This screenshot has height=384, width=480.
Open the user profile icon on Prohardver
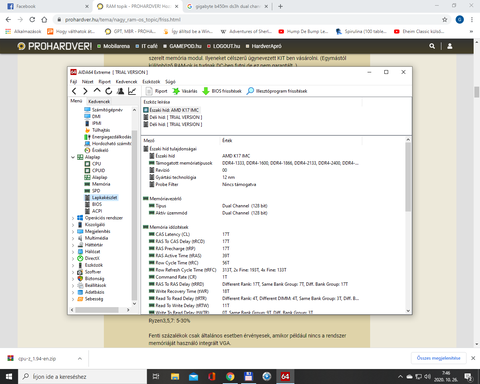point(450,46)
